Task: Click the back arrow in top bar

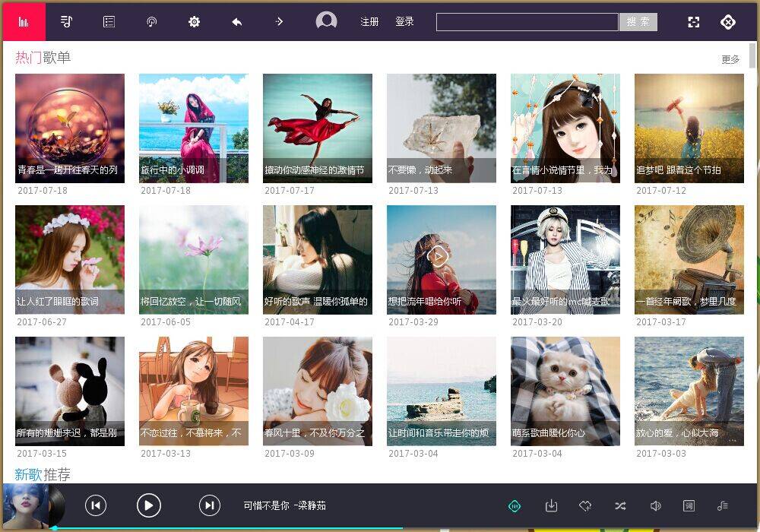Action: pyautogui.click(x=236, y=21)
